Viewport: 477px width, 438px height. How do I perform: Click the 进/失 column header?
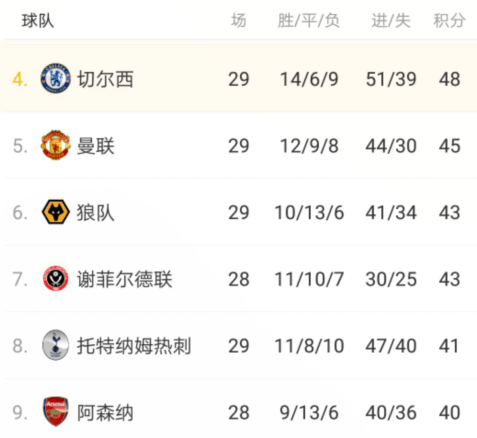coord(391,21)
